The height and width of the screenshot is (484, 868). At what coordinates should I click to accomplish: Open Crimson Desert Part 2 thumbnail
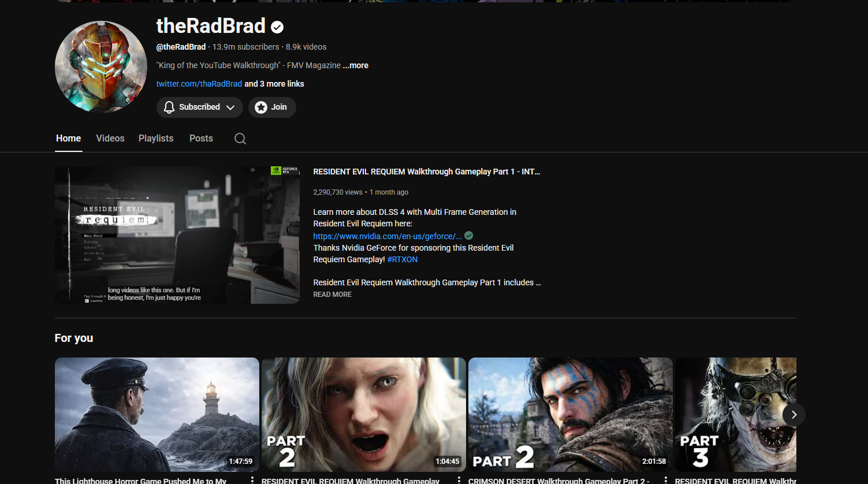point(570,414)
